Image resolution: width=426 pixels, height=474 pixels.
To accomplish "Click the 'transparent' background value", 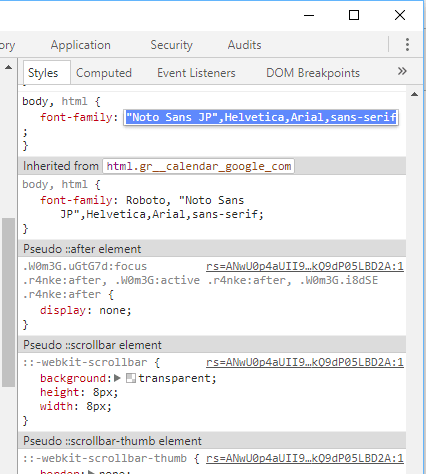I will coord(175,378).
